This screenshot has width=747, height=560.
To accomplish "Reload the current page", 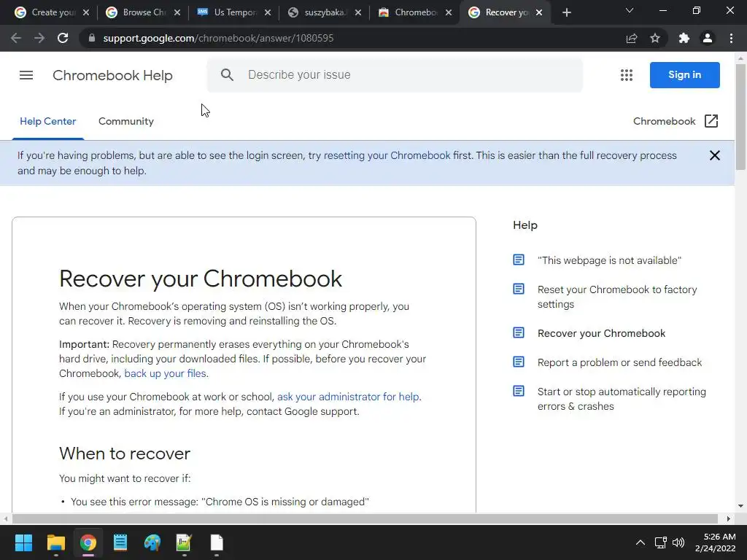I will 63,38.
